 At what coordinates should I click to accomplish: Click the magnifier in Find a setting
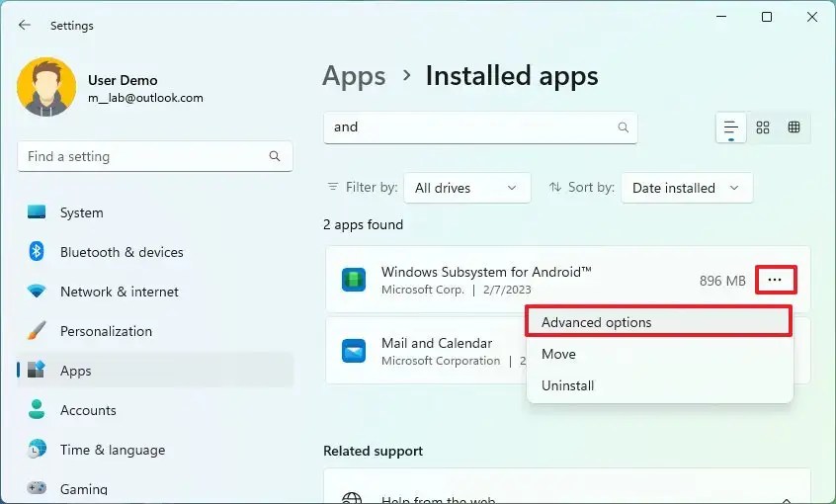(x=275, y=156)
